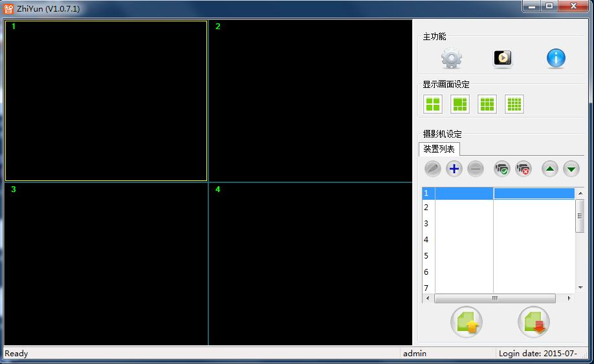The height and width of the screenshot is (364, 594).
Task: Click device list scroll right arrow
Action: [569, 298]
